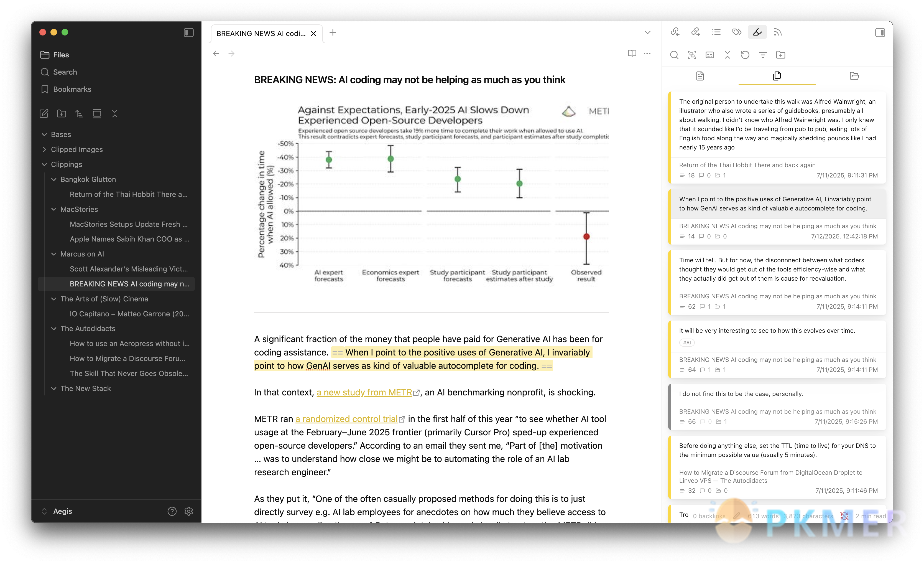
Task: Open the backlinks panel icon
Action: [x=675, y=33]
